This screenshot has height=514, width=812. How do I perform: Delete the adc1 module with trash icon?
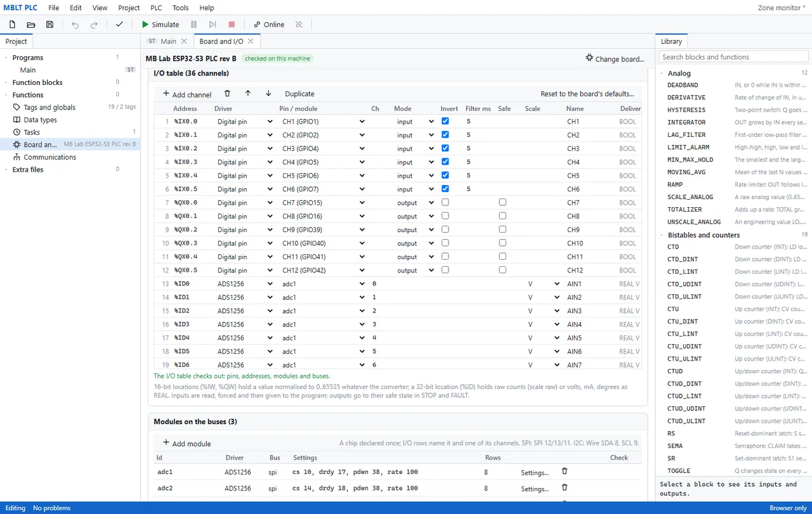pos(565,472)
